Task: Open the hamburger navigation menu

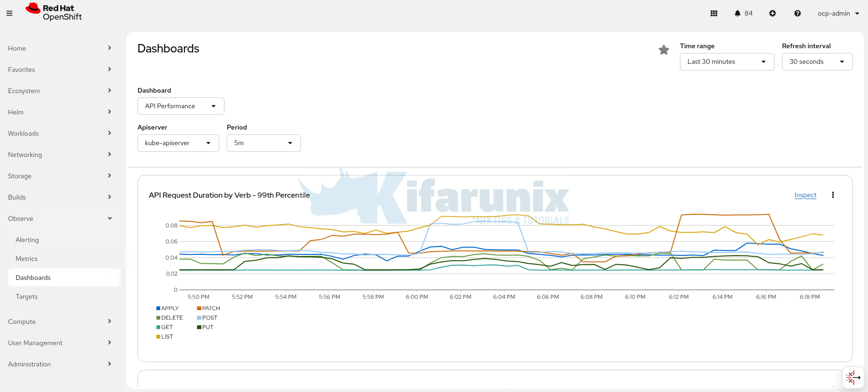Action: click(x=9, y=13)
